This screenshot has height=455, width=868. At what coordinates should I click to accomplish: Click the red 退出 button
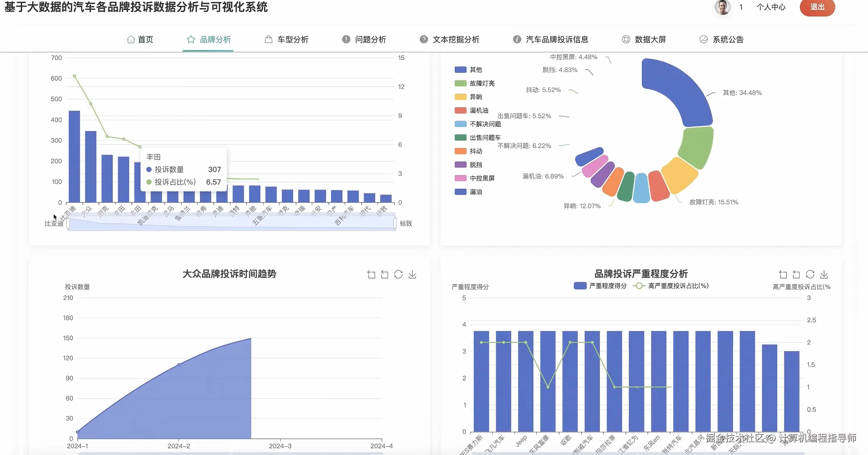pos(817,7)
